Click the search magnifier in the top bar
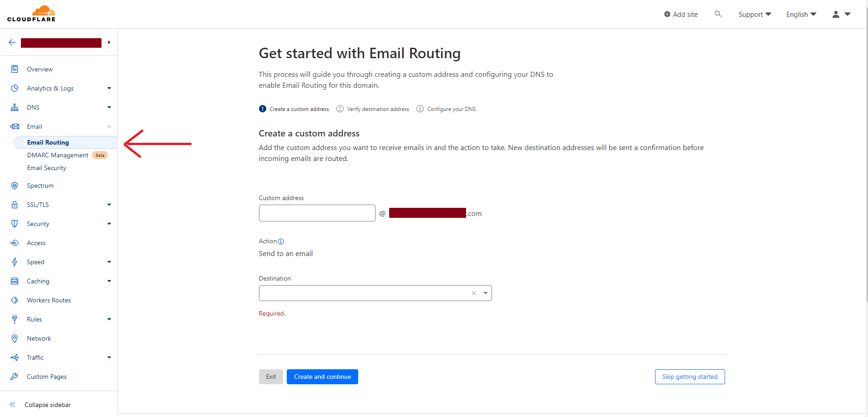868x417 pixels. pos(718,14)
